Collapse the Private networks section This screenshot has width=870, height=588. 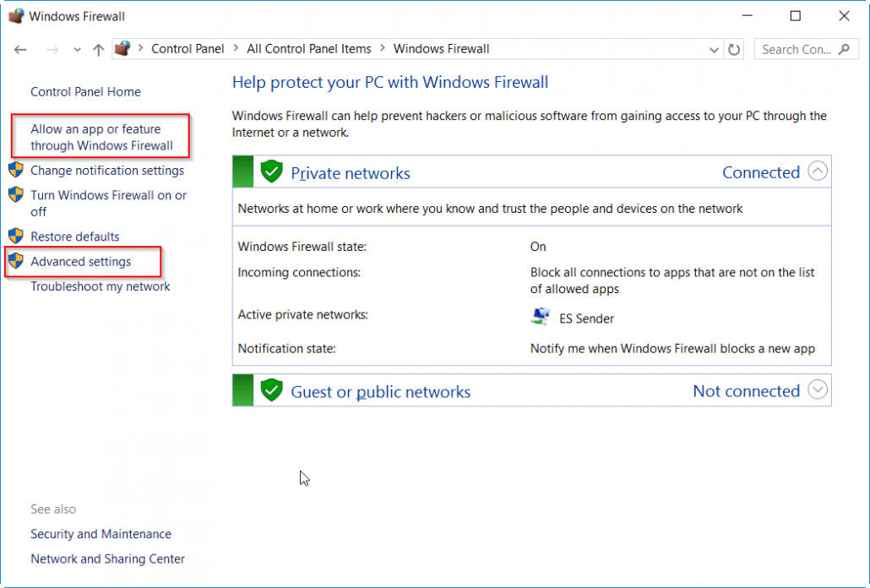pyautogui.click(x=817, y=171)
